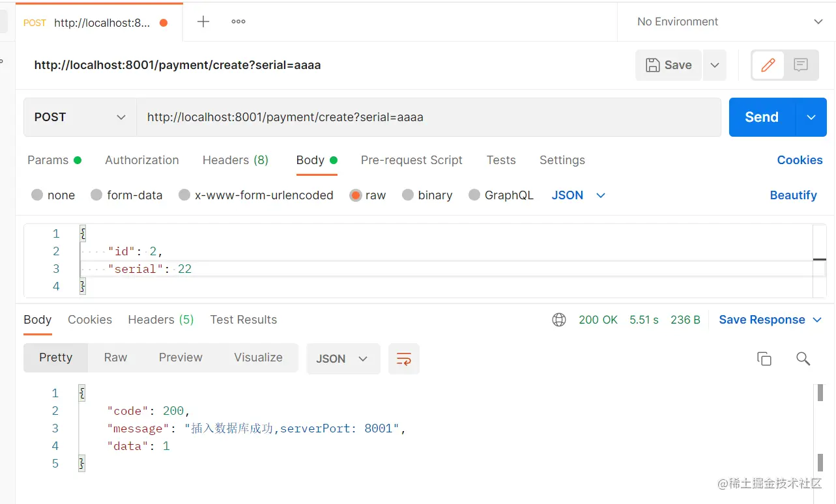Click the 5.51 s response time
The width and height of the screenshot is (836, 504).
click(x=644, y=320)
